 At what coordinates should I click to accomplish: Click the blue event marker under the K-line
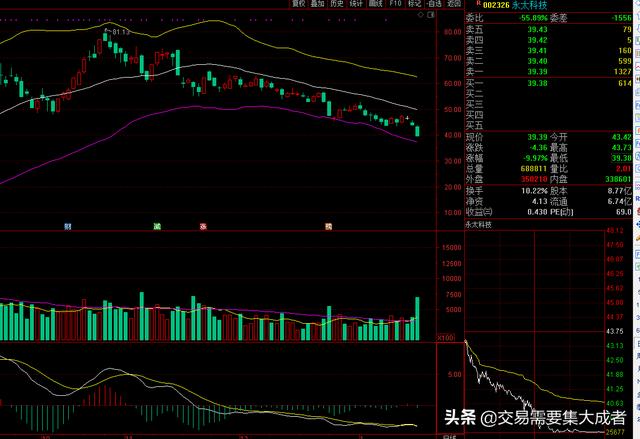pyautogui.click(x=68, y=226)
